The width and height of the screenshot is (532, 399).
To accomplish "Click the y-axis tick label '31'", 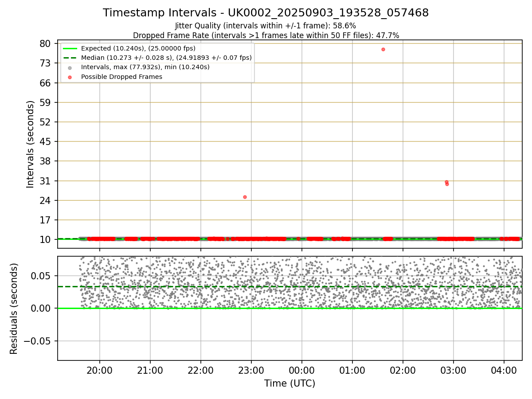I will tap(45, 181).
